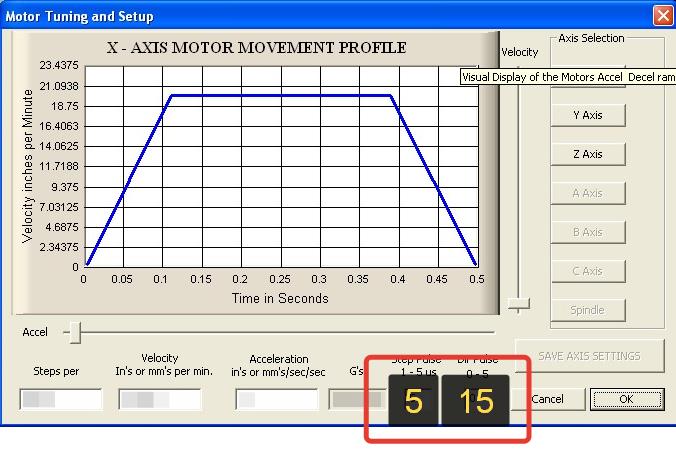Click the Dir Pulse value showing 15
This screenshot has height=452, width=676.
(x=476, y=401)
